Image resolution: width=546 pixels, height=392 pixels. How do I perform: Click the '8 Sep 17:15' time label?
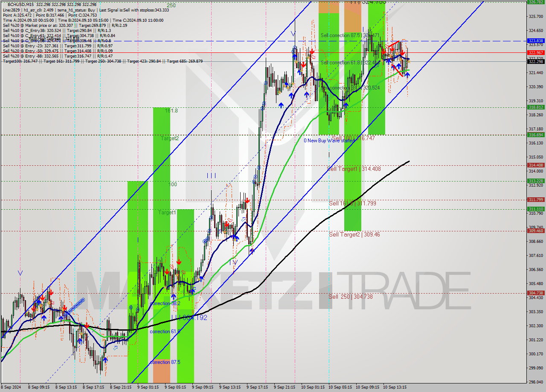pos(93,388)
